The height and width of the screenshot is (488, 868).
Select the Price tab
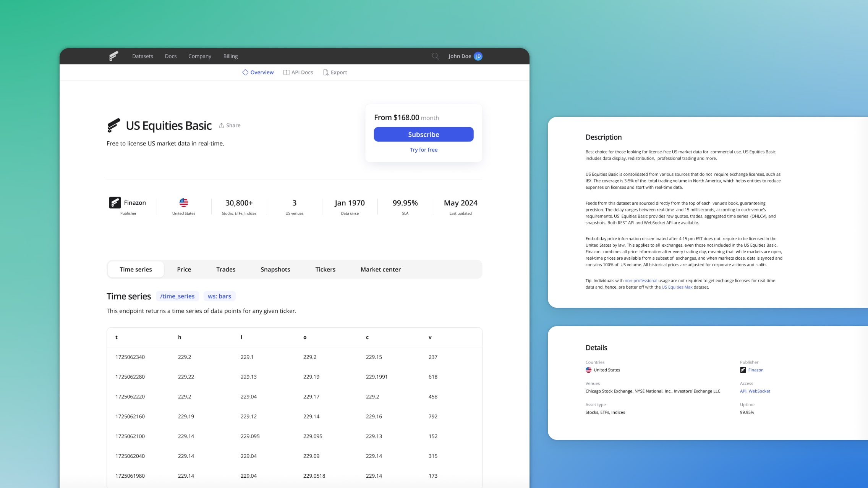coord(184,269)
